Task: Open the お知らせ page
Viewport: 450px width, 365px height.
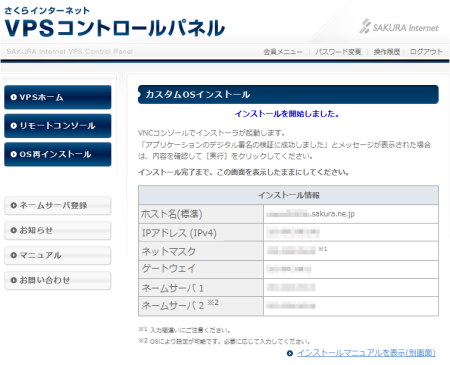Action: click(x=57, y=230)
